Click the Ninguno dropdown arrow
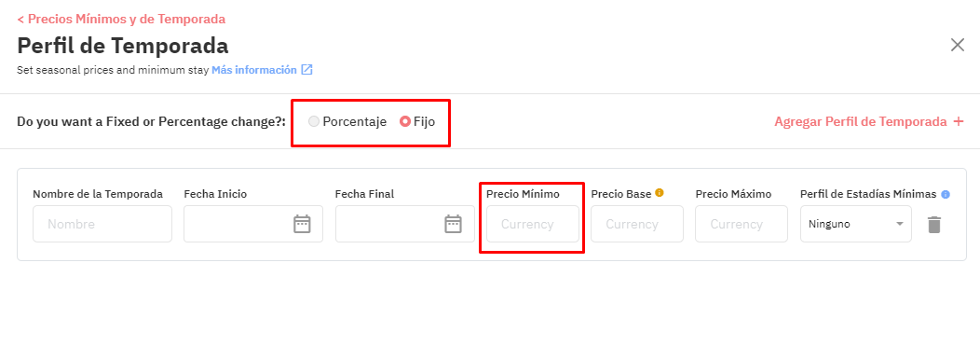 click(x=899, y=224)
